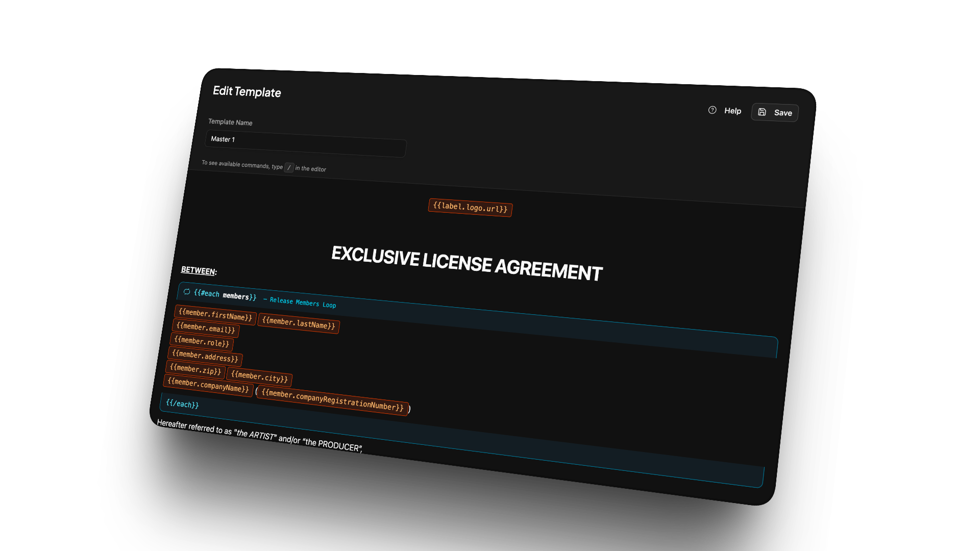The height and width of the screenshot is (551, 980).
Task: Click the slash key hint badge
Action: pyautogui.click(x=289, y=167)
